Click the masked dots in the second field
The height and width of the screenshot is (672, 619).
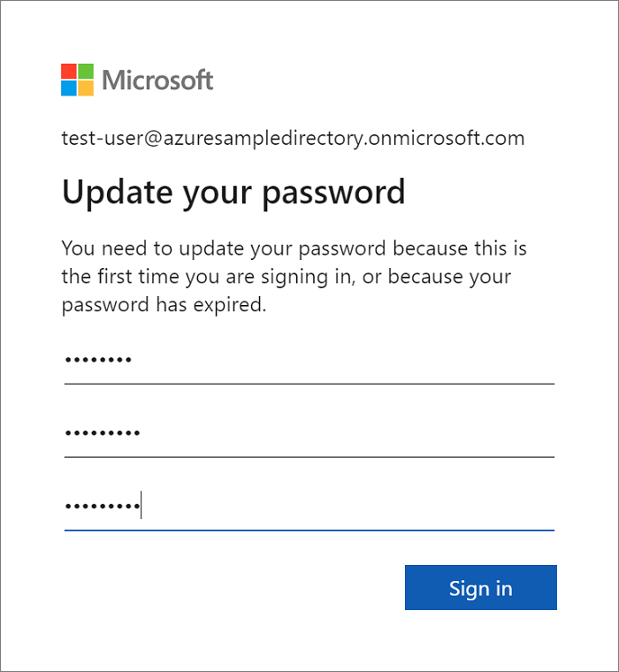tap(102, 434)
